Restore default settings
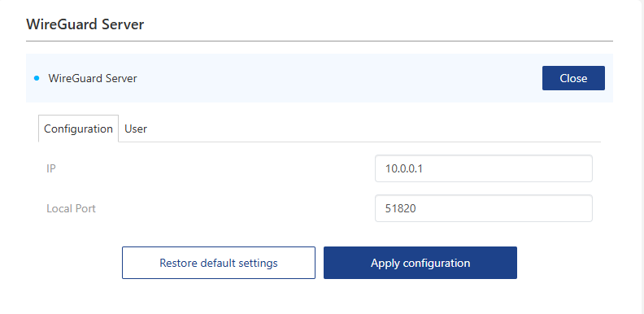 pos(219,263)
